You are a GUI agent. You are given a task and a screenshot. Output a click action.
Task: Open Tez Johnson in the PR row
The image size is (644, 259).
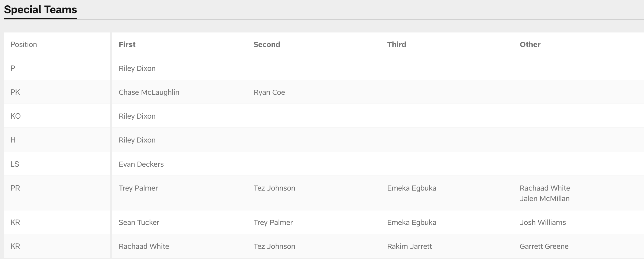click(274, 188)
